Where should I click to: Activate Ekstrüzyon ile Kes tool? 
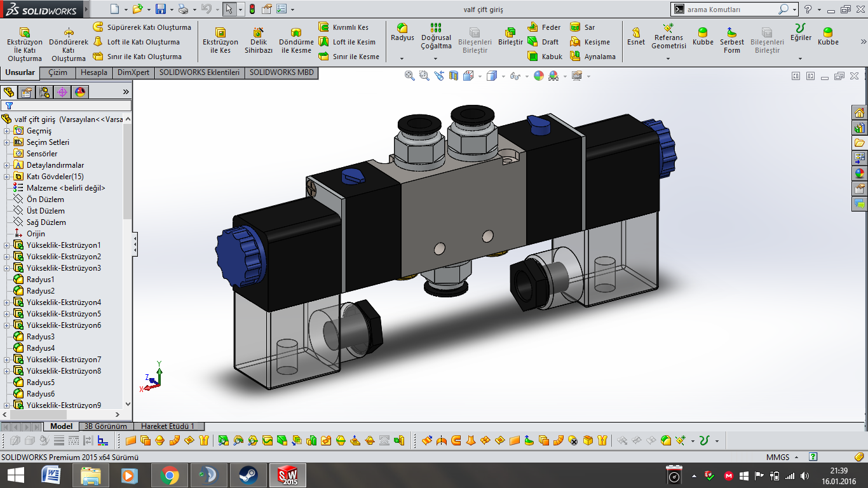click(x=220, y=40)
